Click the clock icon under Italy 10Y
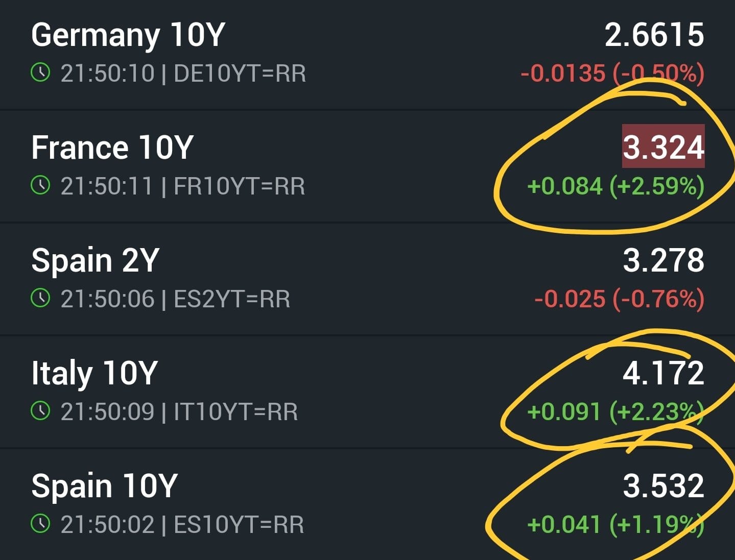The width and height of the screenshot is (735, 560). (x=40, y=411)
